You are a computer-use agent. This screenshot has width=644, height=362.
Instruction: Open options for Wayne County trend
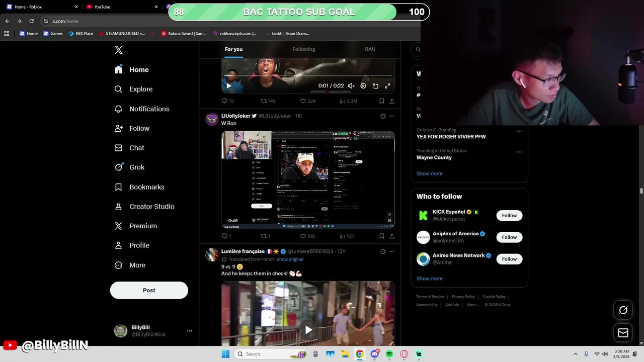point(519,152)
